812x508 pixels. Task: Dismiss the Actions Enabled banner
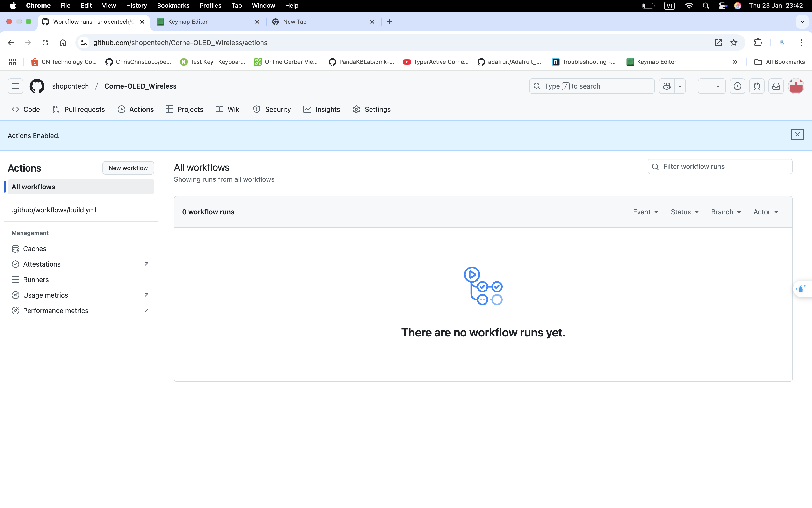tap(797, 134)
